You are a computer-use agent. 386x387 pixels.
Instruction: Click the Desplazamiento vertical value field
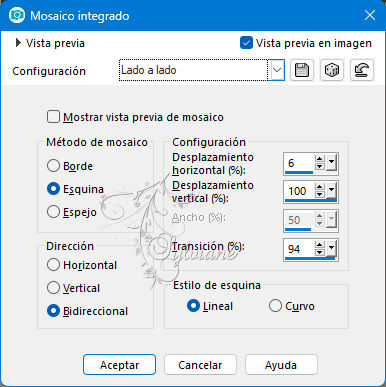pos(299,191)
